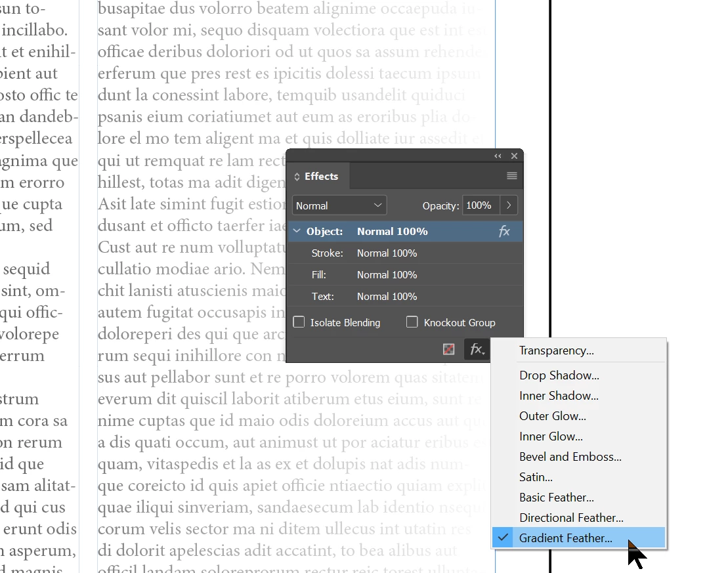Choose Satin... from the fx menu
This screenshot has height=573, width=728.
point(578,477)
